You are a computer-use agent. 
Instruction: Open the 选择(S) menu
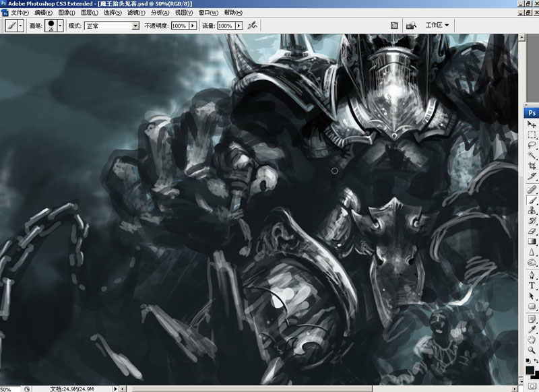113,13
